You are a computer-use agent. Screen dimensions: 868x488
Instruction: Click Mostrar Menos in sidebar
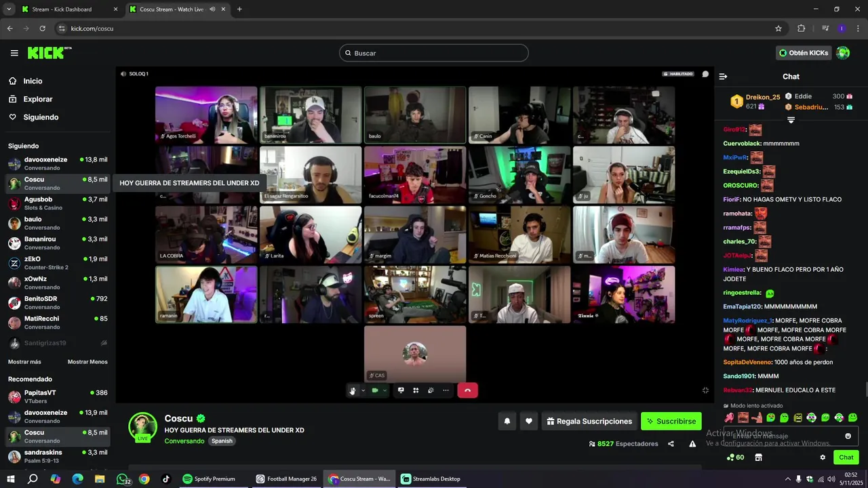coord(87,362)
